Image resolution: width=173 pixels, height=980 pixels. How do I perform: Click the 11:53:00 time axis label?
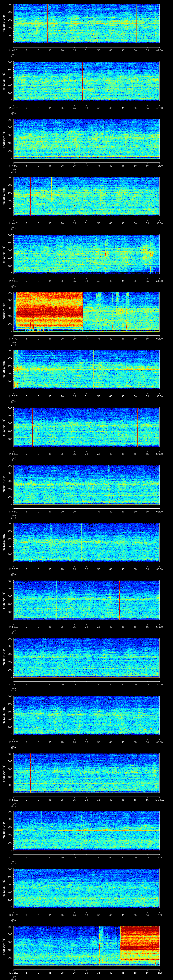pyautogui.click(x=14, y=454)
